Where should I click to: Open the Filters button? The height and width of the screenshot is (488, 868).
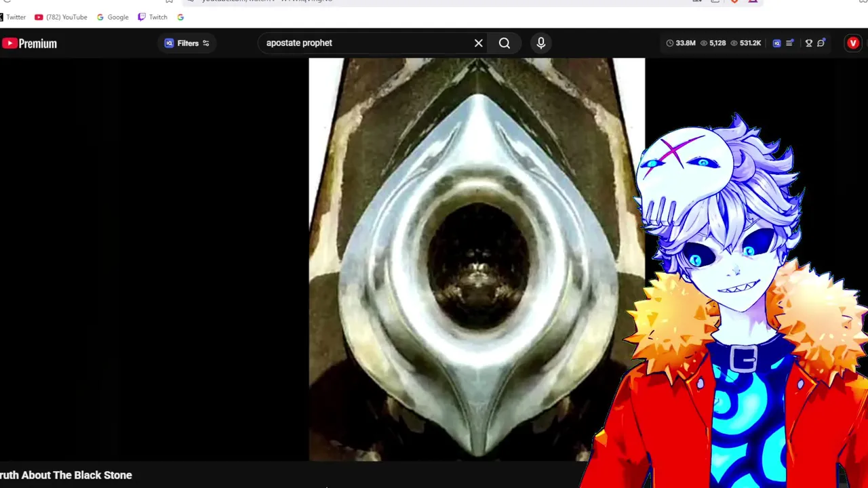[187, 43]
